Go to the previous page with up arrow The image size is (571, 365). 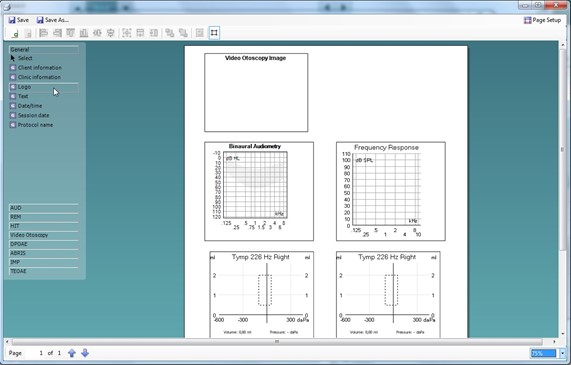(x=72, y=353)
